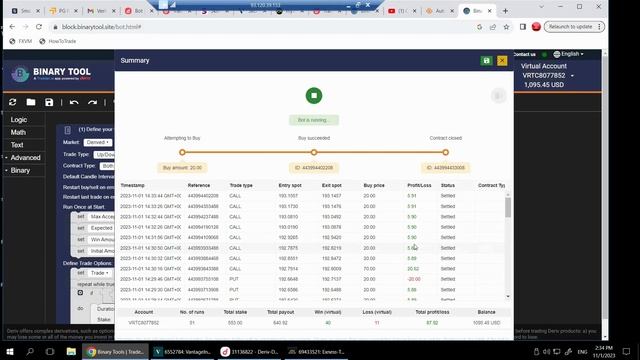
Task: Open the FXVM bookmark
Action: [21, 41]
